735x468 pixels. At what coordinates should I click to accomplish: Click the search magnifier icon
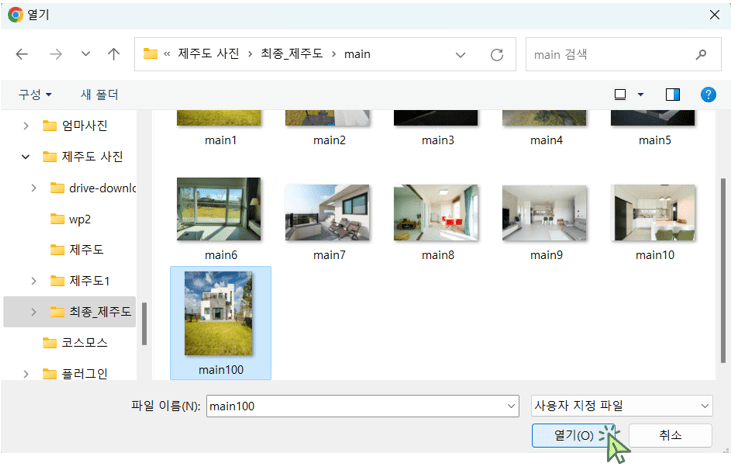[701, 55]
